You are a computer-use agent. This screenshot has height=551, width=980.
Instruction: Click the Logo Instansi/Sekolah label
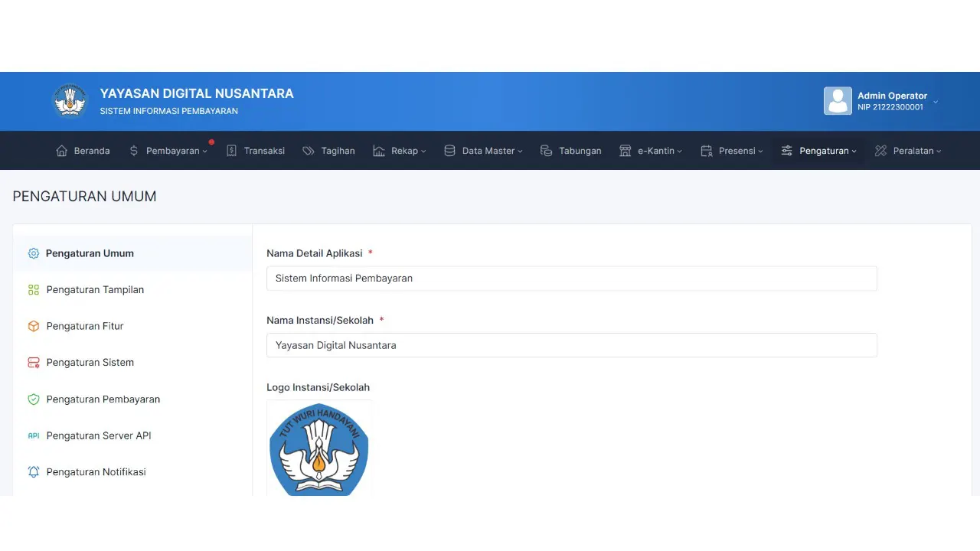click(318, 387)
